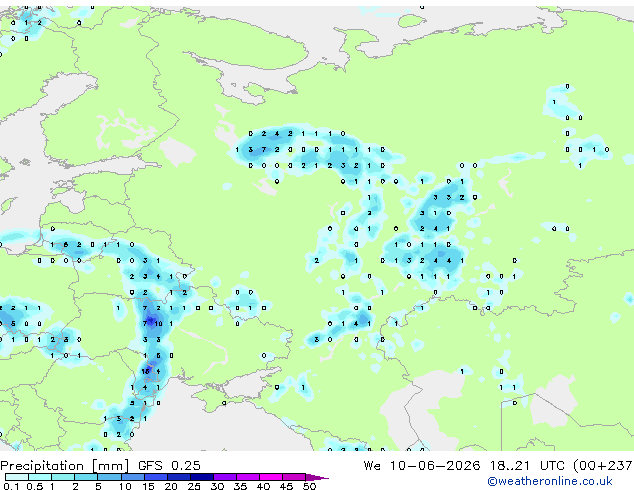Click the legend value '35'
634x490 pixels.
click(x=240, y=486)
